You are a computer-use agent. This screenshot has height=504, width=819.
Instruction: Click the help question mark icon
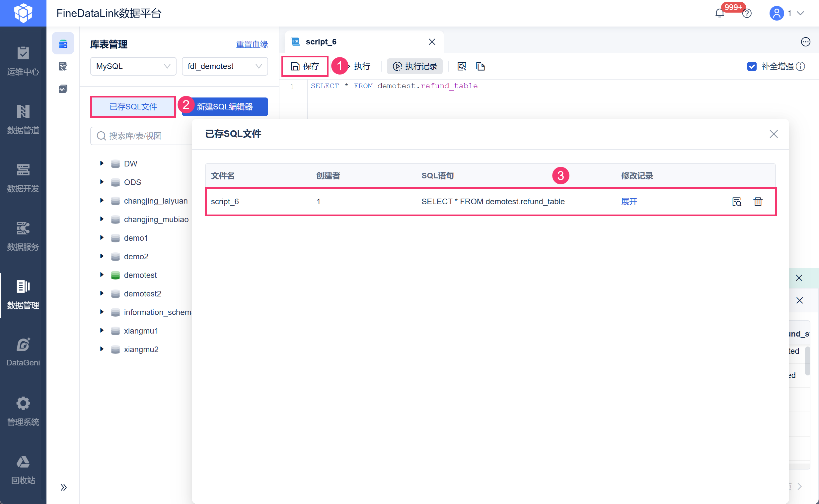point(747,14)
